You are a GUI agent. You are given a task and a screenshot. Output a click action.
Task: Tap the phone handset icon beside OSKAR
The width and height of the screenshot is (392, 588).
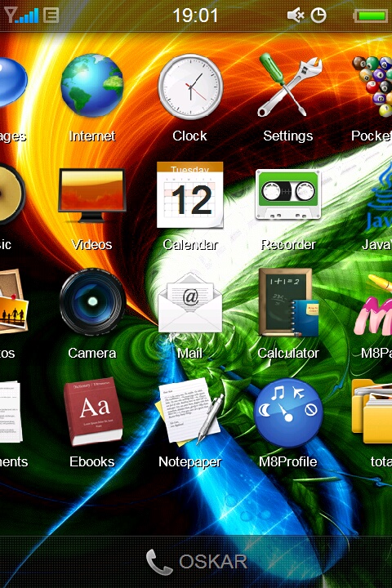[159, 562]
